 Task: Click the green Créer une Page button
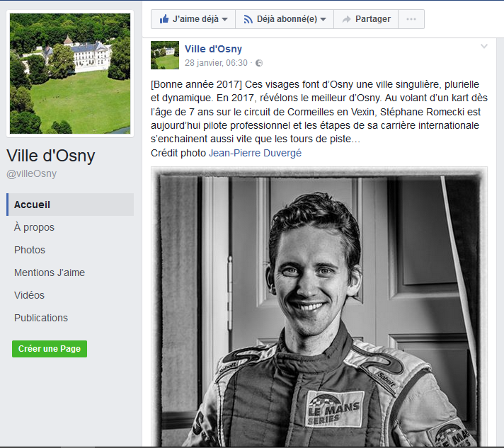coord(50,349)
